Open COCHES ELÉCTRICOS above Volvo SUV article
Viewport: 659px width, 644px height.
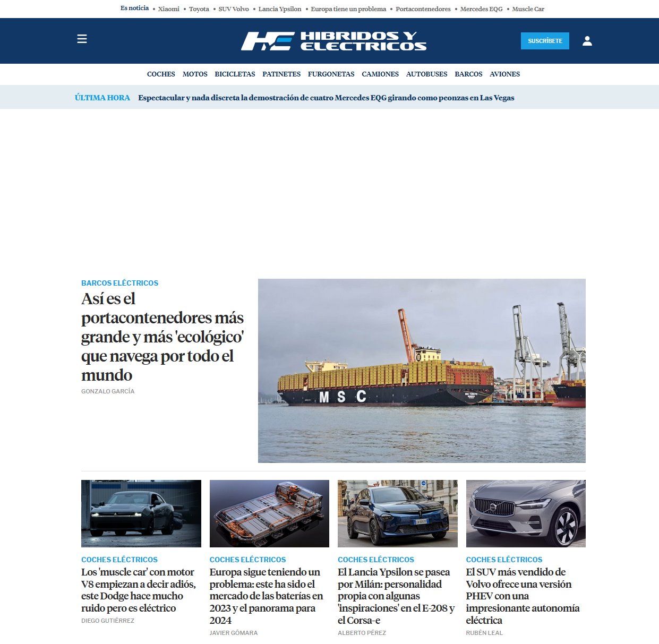pos(504,560)
